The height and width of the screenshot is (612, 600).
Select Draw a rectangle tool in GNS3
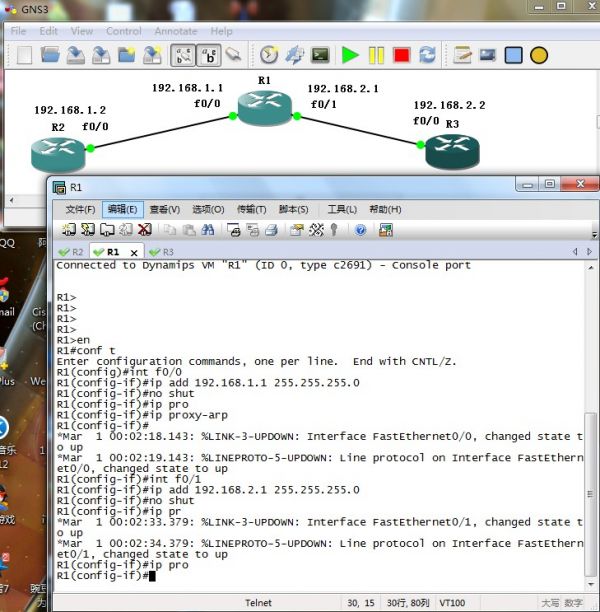point(513,55)
